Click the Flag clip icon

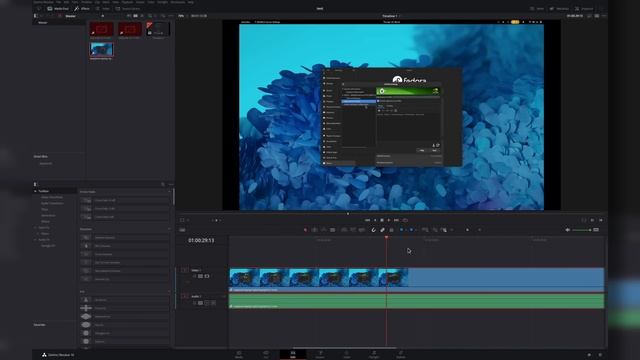402,230
